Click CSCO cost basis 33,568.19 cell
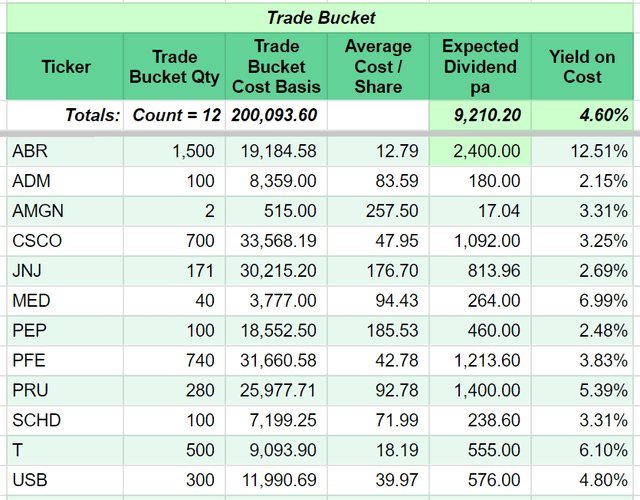Viewport: 640px width, 500px height. coord(276,241)
